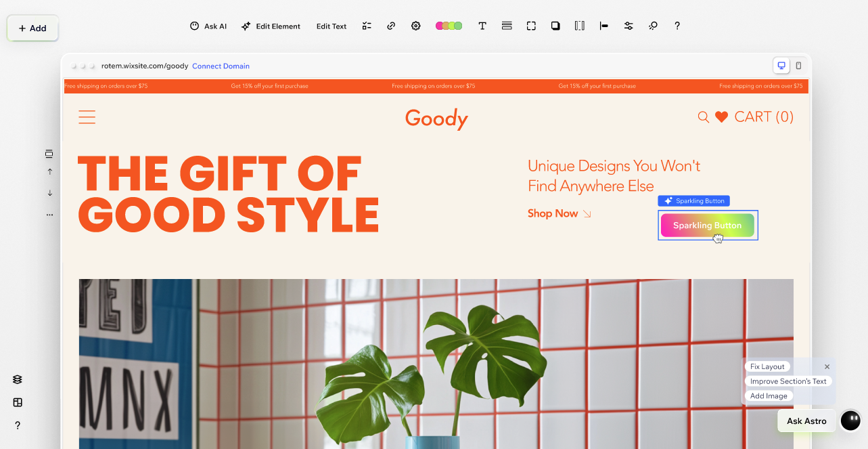Viewport: 868px width, 449px height.
Task: Open the adjust sliders icon in toolbar
Action: 629,26
